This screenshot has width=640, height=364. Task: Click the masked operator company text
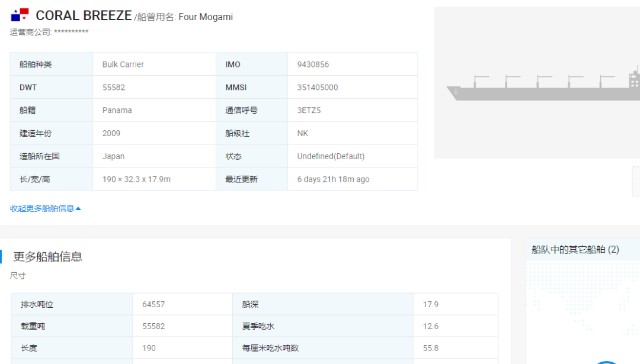[x=71, y=31]
